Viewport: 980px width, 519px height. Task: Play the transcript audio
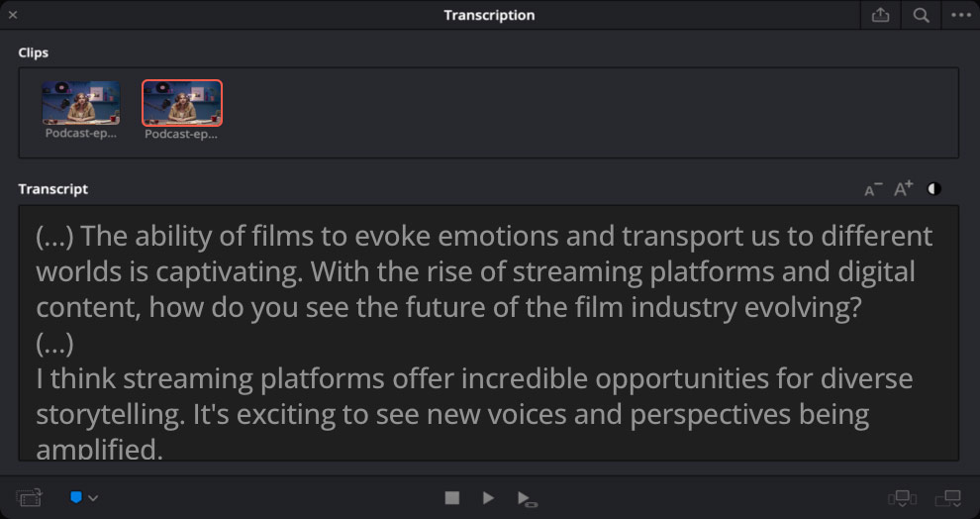pyautogui.click(x=488, y=498)
